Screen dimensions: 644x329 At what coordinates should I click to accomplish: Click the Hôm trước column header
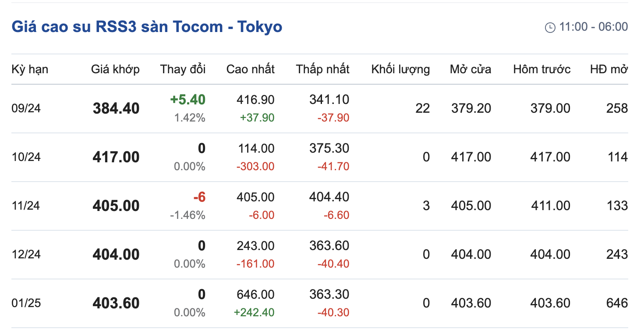(542, 69)
